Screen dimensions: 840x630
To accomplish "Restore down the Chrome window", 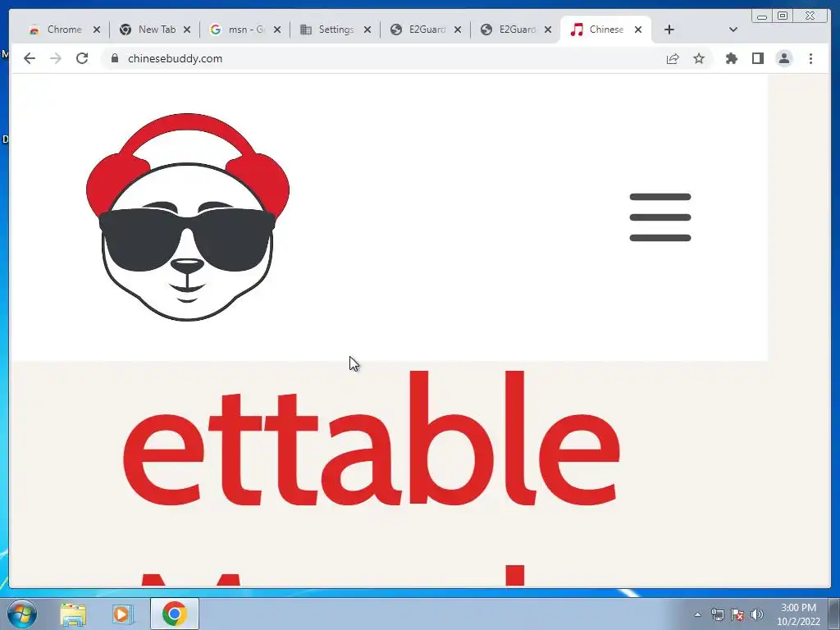I will (x=782, y=16).
